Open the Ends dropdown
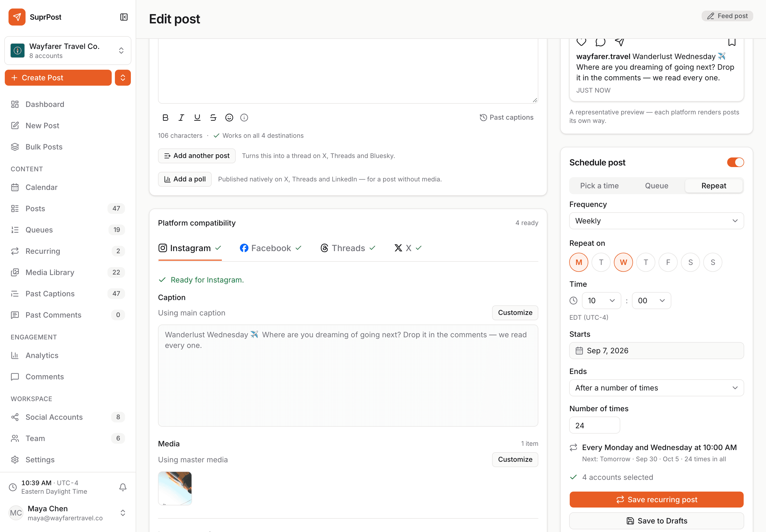The width and height of the screenshot is (766, 532). click(656, 388)
